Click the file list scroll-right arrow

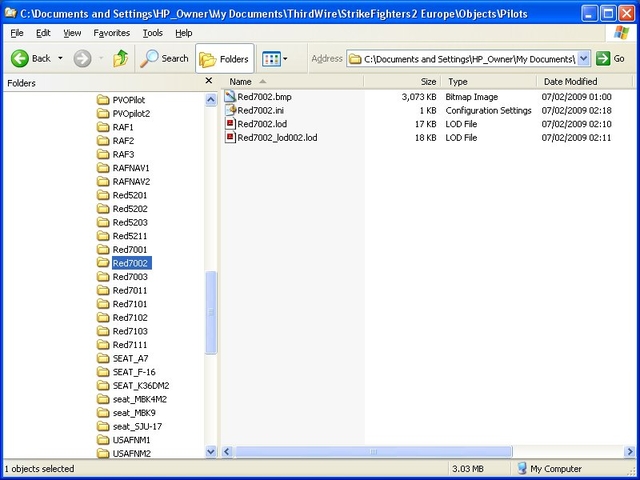630,451
